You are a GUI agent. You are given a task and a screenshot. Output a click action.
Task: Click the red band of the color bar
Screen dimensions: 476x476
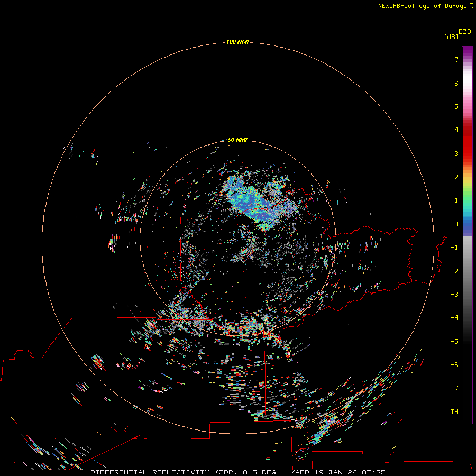467,143
